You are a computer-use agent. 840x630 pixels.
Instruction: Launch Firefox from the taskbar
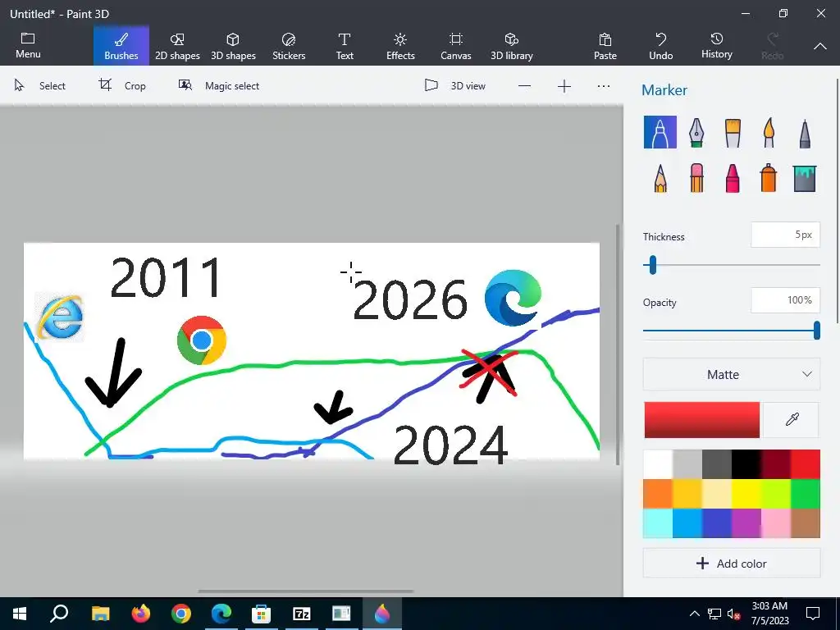pos(141,614)
